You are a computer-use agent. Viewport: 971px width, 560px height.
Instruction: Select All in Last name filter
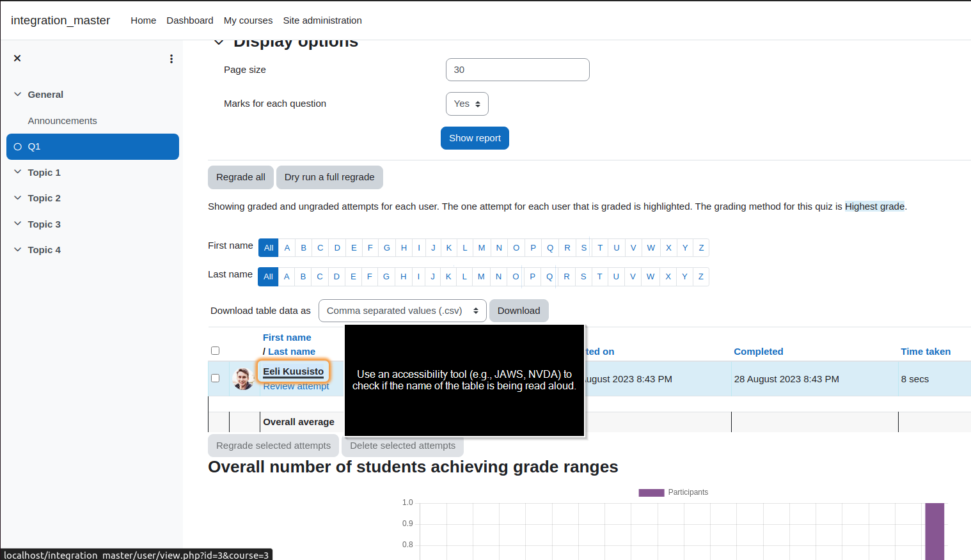(x=268, y=277)
